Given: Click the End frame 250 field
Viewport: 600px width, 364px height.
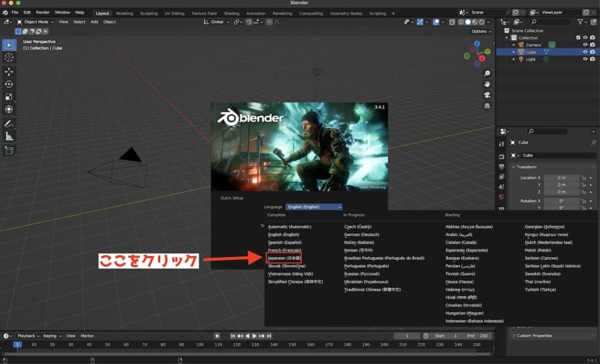Looking at the screenshot, I should (477, 336).
